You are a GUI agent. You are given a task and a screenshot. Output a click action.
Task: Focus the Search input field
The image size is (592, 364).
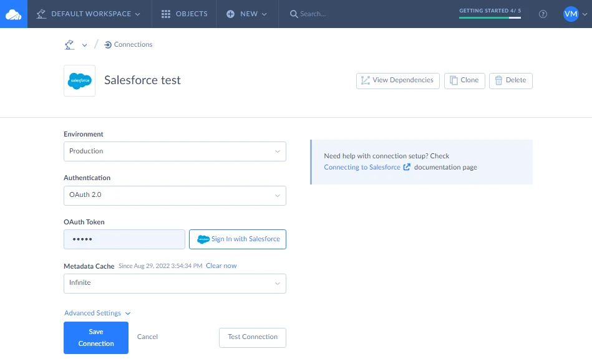(313, 14)
